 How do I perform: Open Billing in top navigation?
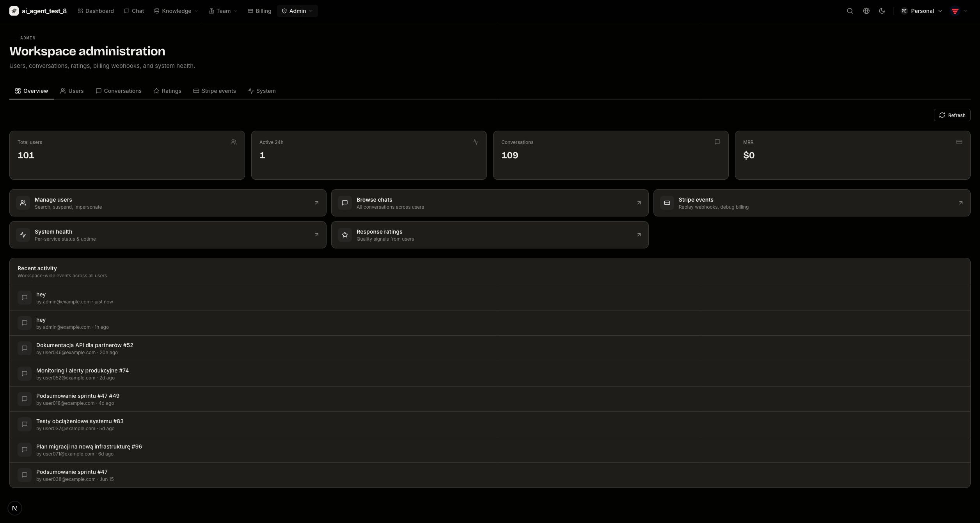[259, 11]
